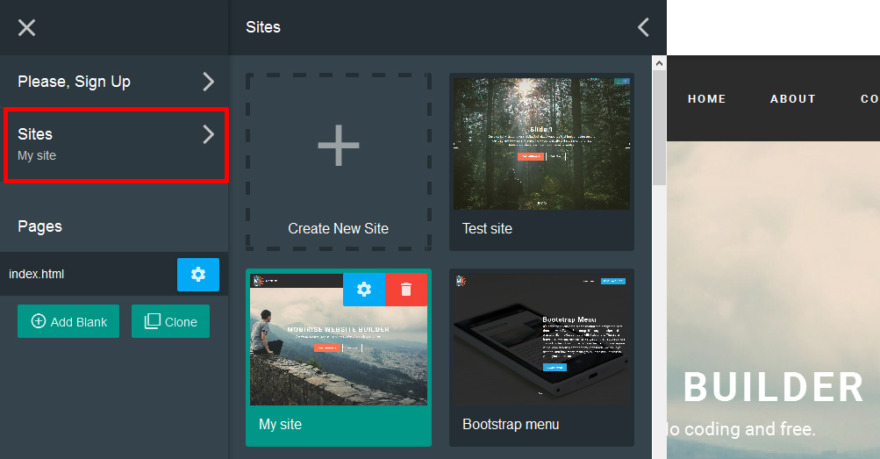
Task: Open the Test site thumbnail
Action: [541, 142]
